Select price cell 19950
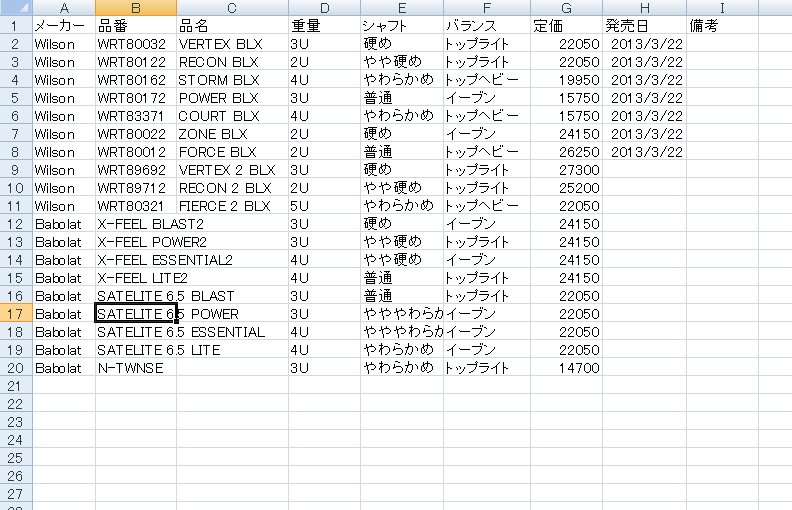Screen dimensions: 792x510 [566, 79]
